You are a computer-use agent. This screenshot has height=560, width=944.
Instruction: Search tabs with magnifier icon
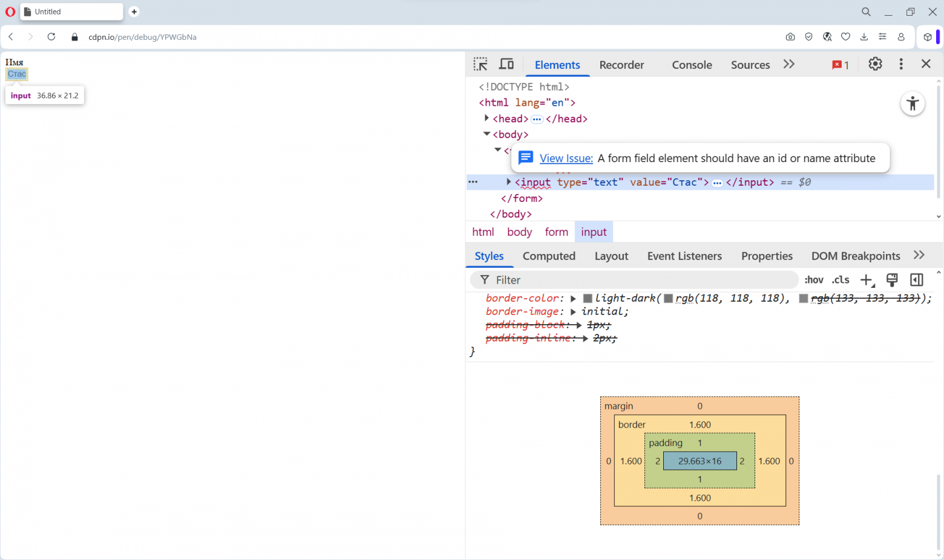coord(867,11)
